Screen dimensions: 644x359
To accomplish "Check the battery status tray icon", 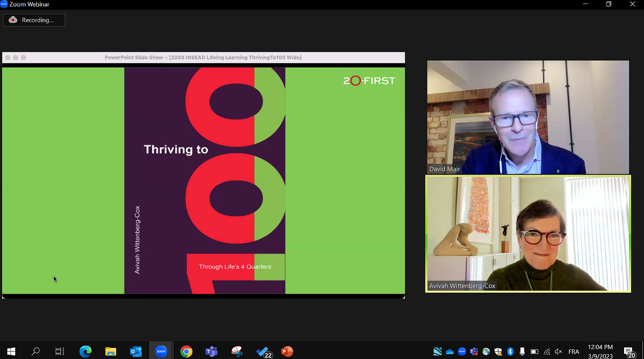I will point(534,352).
